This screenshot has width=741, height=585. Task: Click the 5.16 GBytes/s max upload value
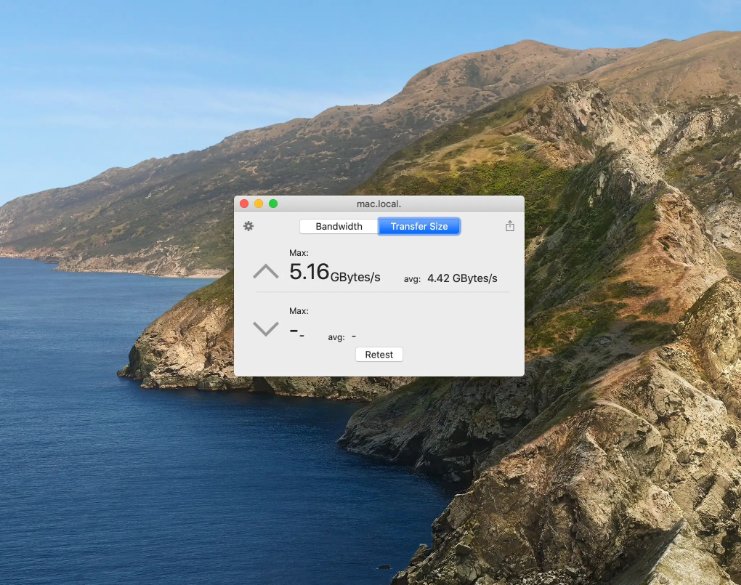coord(334,272)
